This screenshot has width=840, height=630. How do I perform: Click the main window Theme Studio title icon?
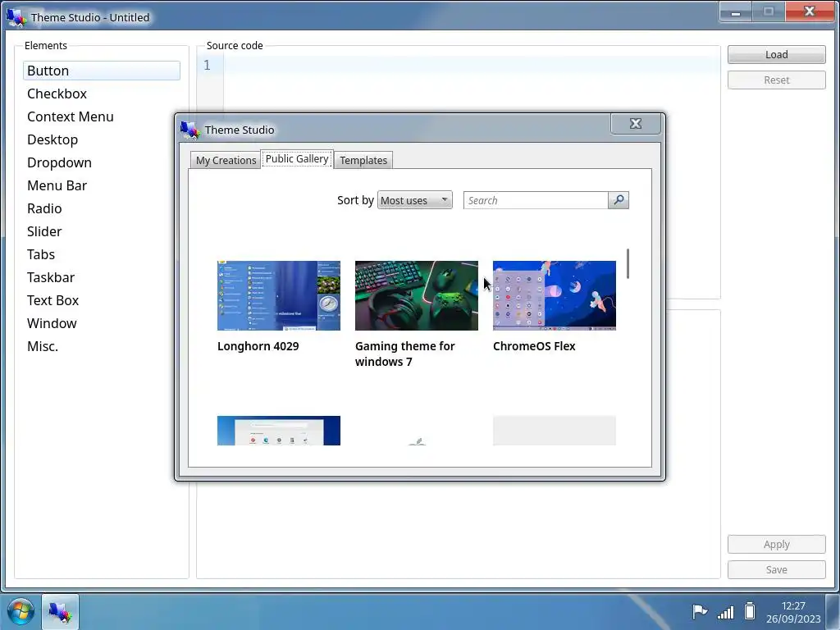(x=16, y=17)
